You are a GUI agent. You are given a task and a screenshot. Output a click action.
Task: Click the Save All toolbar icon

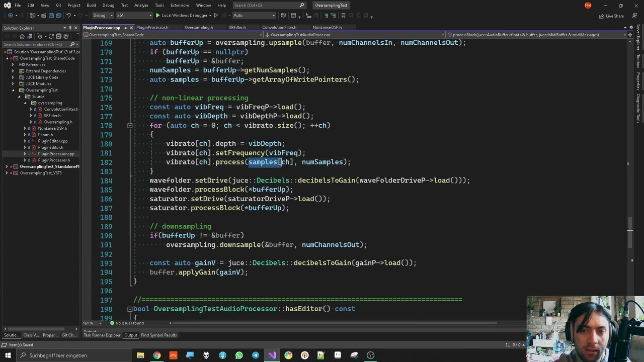coord(58,16)
